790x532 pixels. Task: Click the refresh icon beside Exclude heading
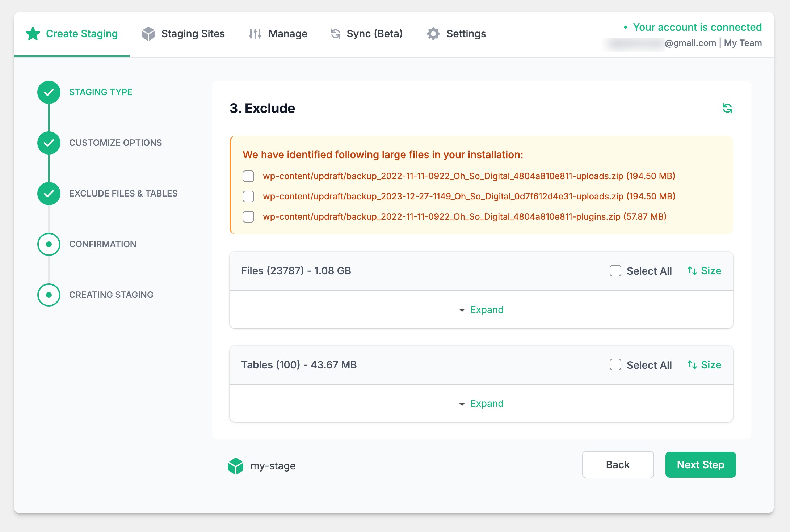[x=727, y=108]
